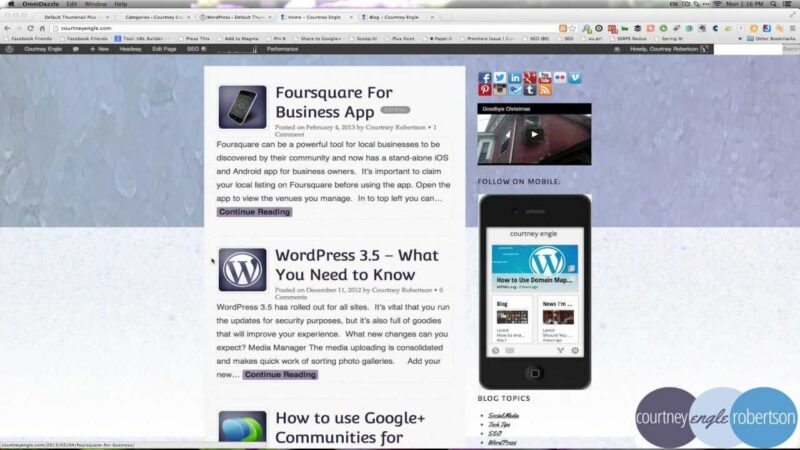Screen dimensions: 800x450
Task: Open How to use Google+ Communities title
Action: click(350, 428)
